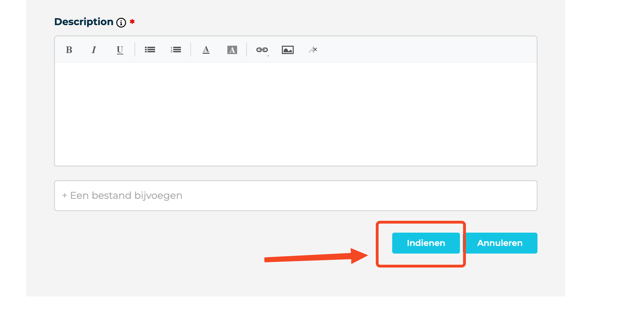
Task: Click the empty area of the editor toolbar
Action: coord(426,50)
